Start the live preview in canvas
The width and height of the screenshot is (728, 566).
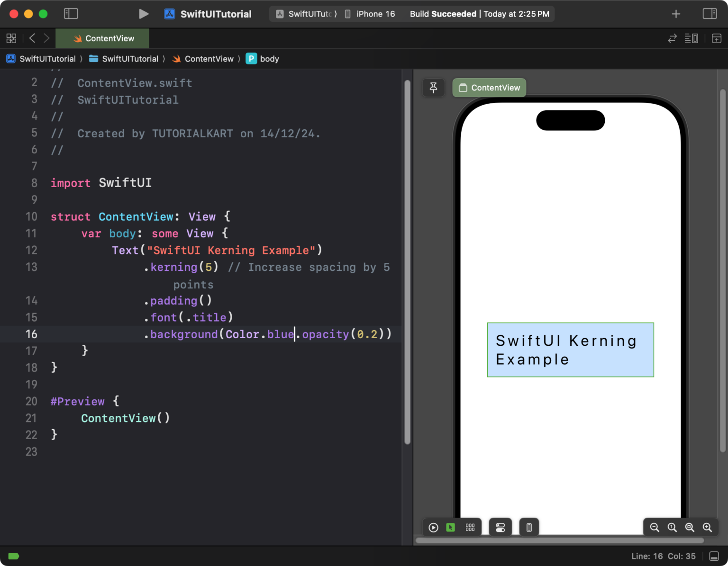[x=433, y=527]
